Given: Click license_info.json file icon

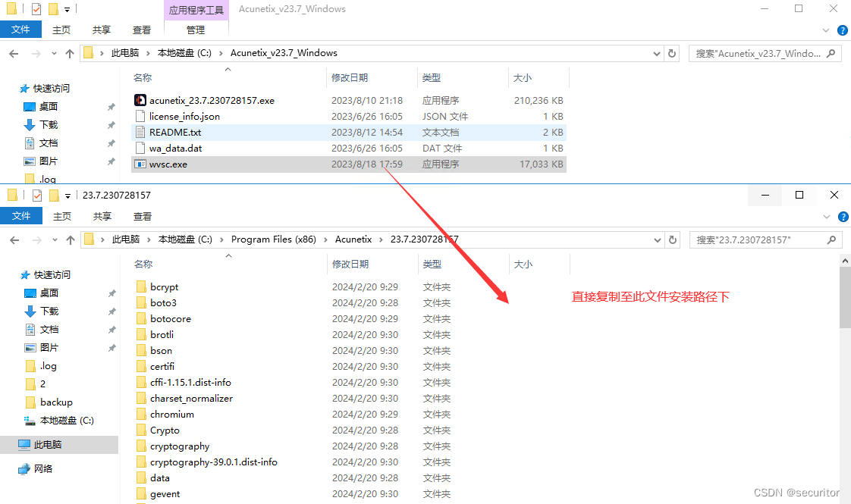Looking at the screenshot, I should click(x=140, y=116).
